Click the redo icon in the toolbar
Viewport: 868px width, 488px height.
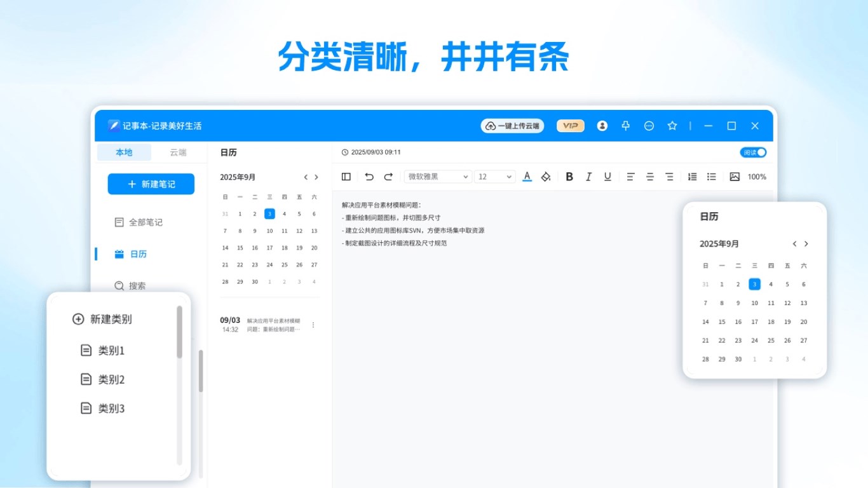click(388, 177)
